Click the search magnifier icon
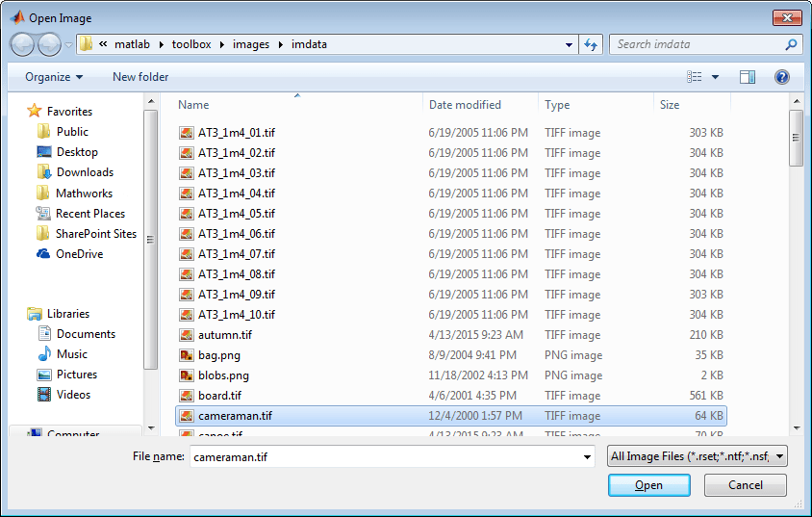The height and width of the screenshot is (517, 812). 790,44
